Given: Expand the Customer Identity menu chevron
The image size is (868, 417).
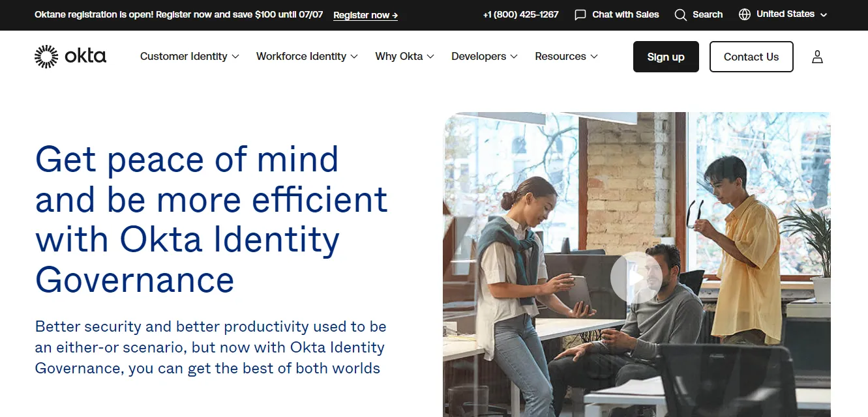Looking at the screenshot, I should tap(235, 57).
